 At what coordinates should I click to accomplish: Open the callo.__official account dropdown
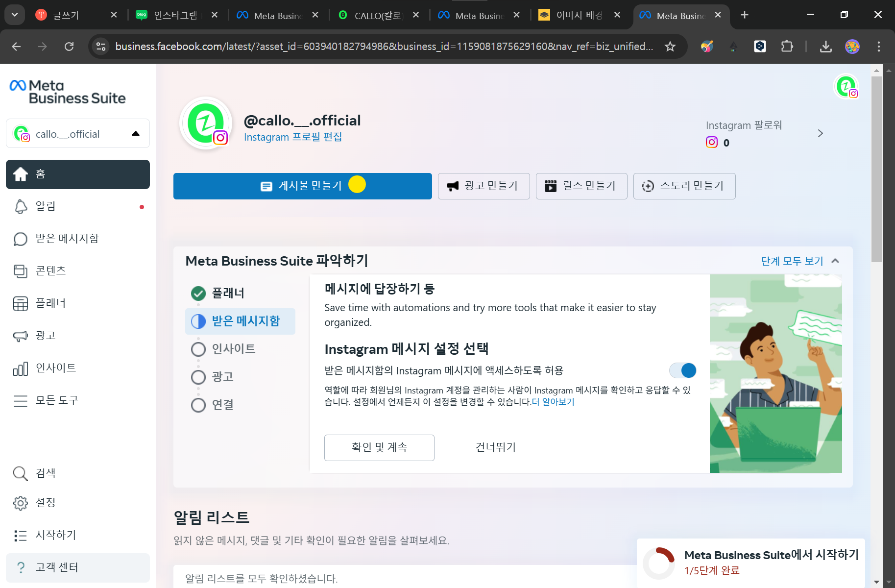[x=78, y=133]
